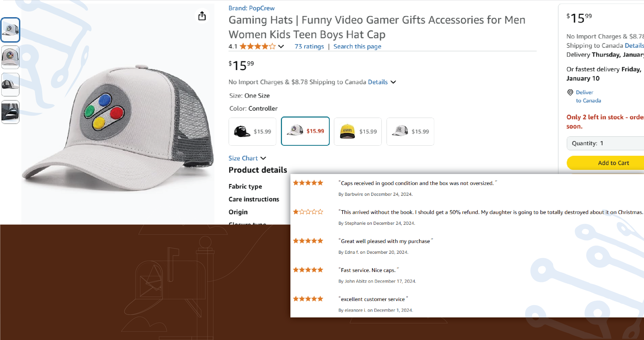Click the Deliver to Canada location pin

(570, 92)
